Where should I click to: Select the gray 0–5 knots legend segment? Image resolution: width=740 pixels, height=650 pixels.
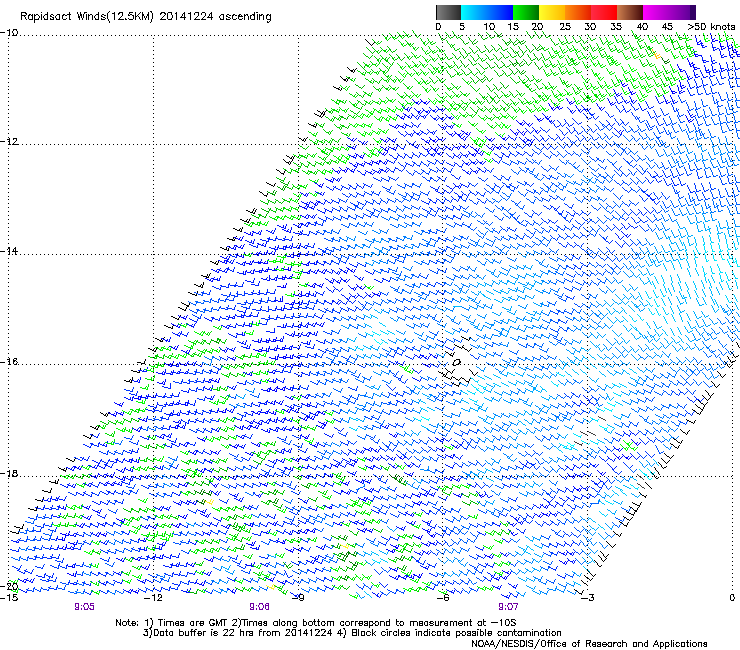[x=448, y=12]
